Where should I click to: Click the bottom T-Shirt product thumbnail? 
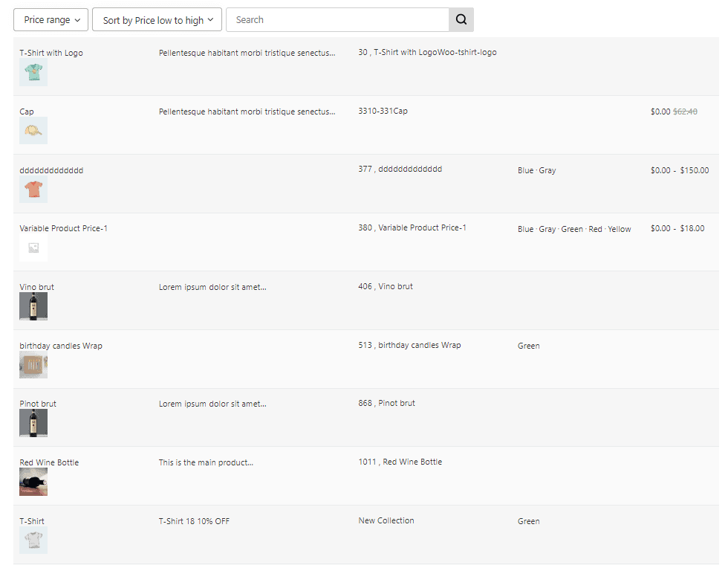[33, 540]
